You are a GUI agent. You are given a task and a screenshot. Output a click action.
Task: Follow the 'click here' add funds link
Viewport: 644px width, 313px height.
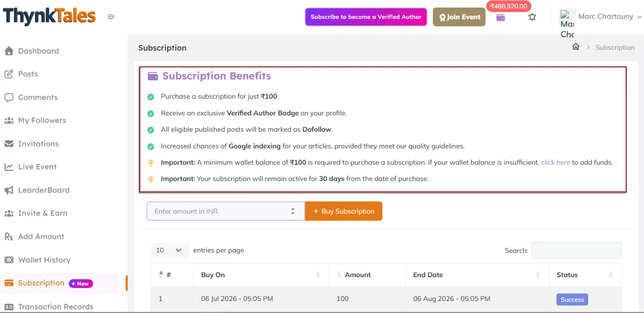click(555, 163)
